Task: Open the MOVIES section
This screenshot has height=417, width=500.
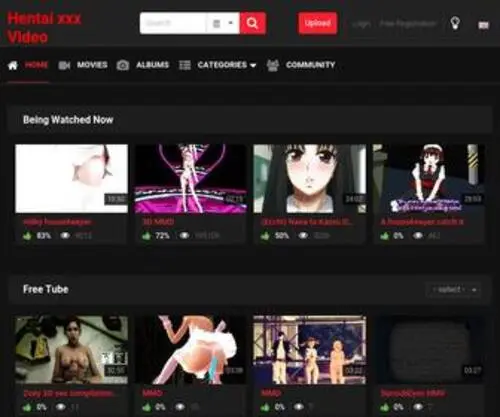Action: click(92, 65)
